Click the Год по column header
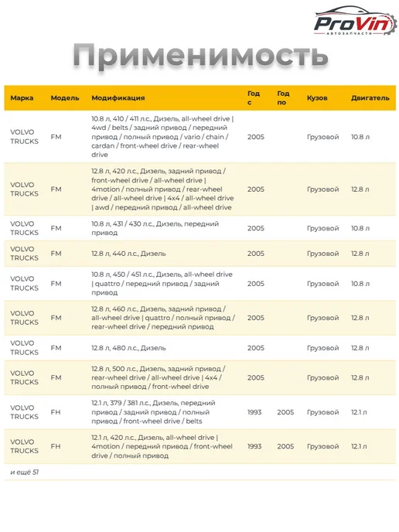Screen dimensions: 399x532 (x=283, y=97)
